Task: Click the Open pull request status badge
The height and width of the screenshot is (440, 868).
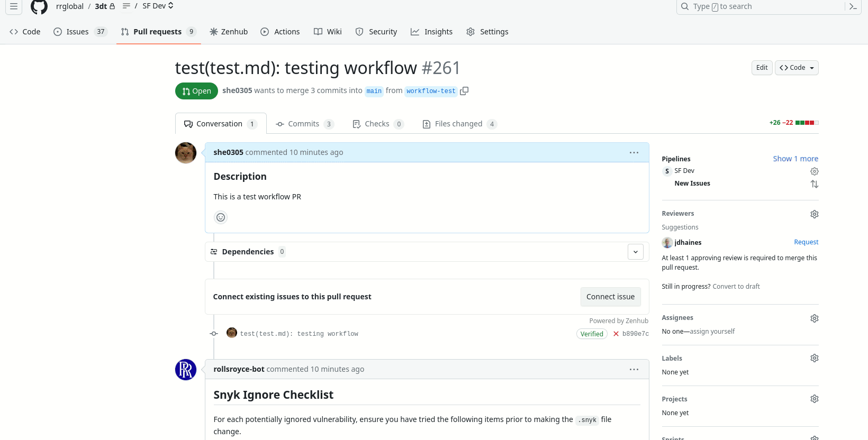Action: pyautogui.click(x=196, y=91)
